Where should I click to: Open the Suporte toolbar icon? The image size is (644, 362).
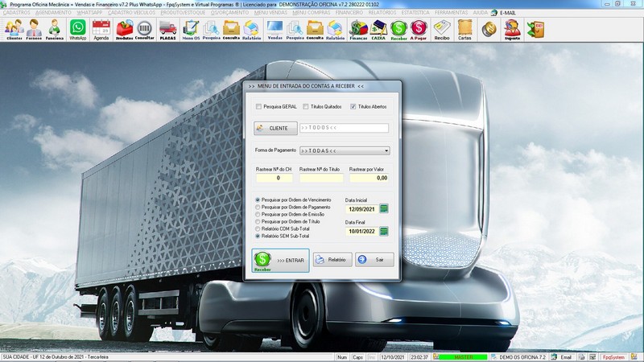pyautogui.click(x=512, y=30)
